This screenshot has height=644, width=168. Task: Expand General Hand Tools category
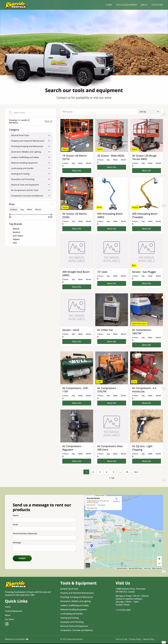31,135
